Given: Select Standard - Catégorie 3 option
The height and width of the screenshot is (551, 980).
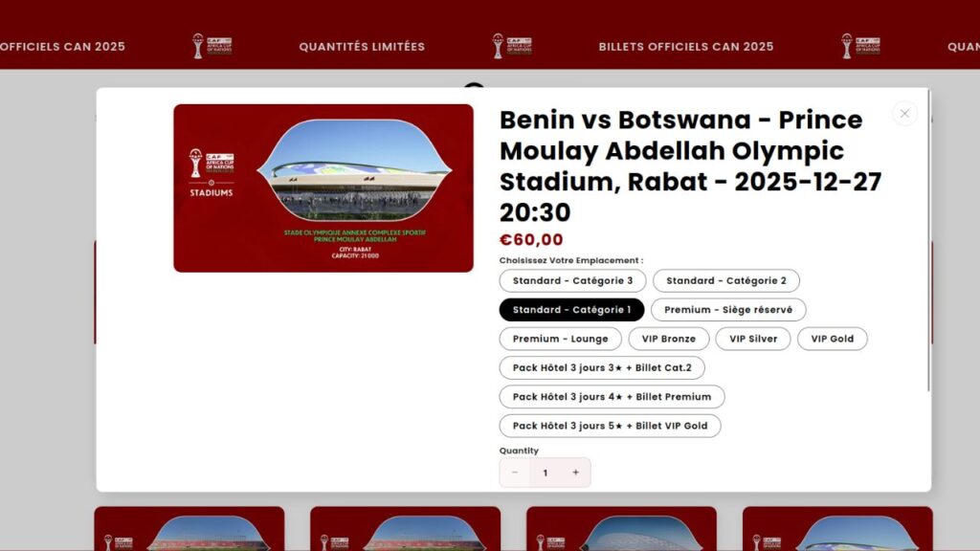Looking at the screenshot, I should coord(572,281).
